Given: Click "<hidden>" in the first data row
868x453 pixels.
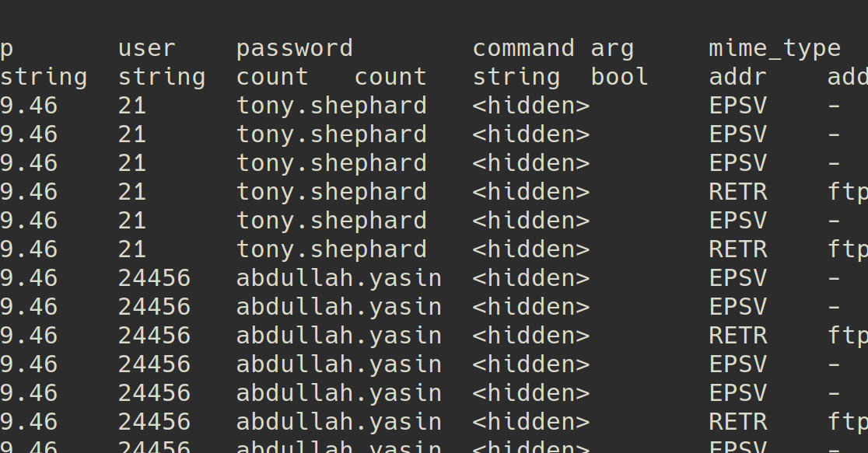Looking at the screenshot, I should click(x=531, y=106).
